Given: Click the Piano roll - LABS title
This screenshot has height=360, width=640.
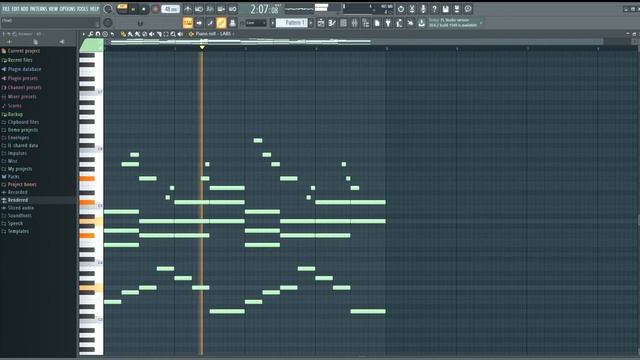Looking at the screenshot, I should tap(213, 34).
